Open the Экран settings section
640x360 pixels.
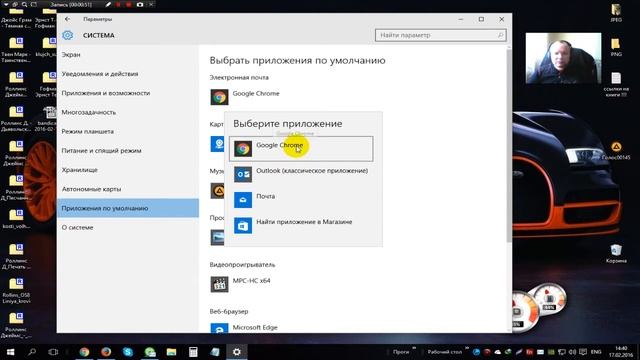(128, 54)
